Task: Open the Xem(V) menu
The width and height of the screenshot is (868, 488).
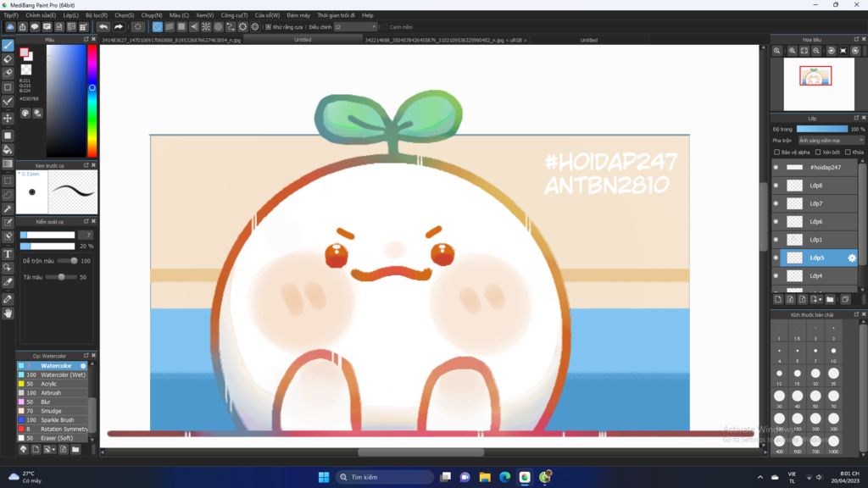Action: (204, 15)
